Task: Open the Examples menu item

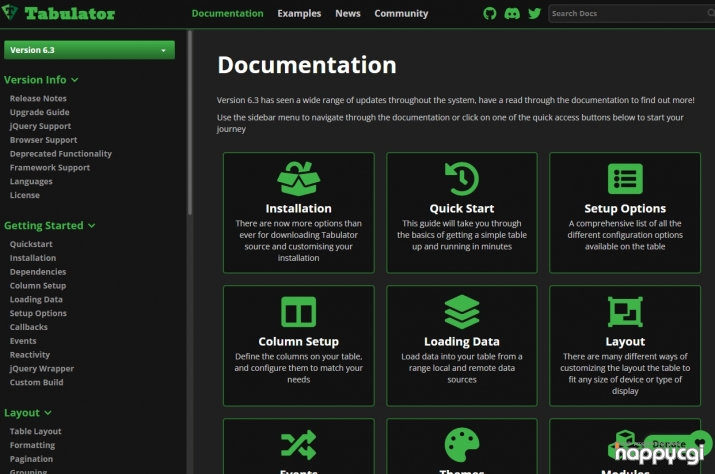Action: coord(300,14)
